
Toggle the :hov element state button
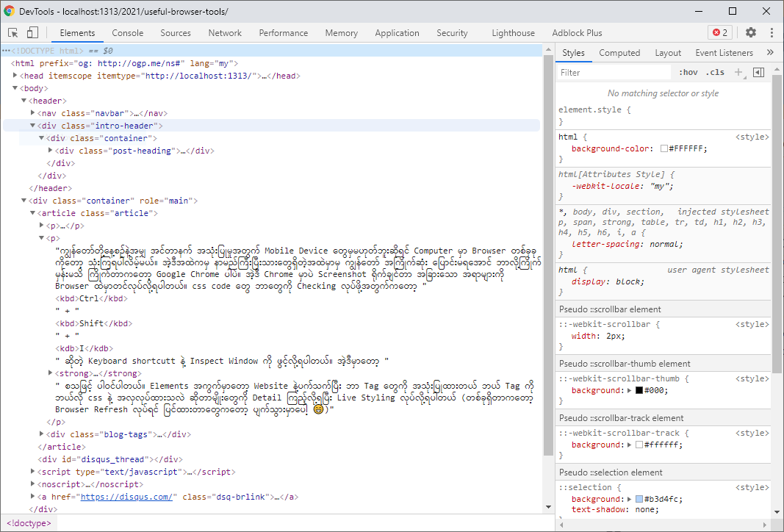click(688, 73)
